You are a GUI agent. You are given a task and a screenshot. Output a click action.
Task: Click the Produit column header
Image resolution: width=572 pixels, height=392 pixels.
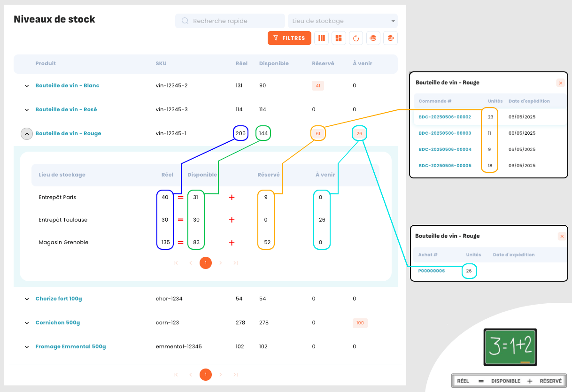(x=46, y=63)
